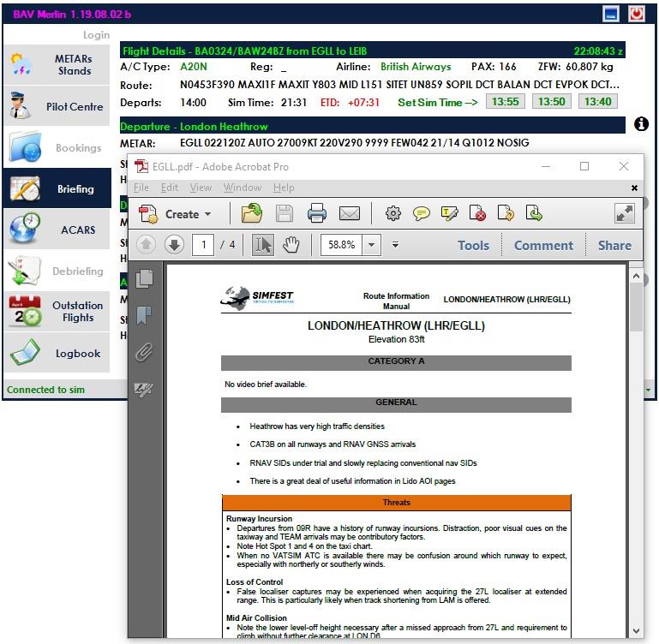659x644 pixels.
Task: Click the Save floppy disk icon
Action: pyautogui.click(x=285, y=213)
